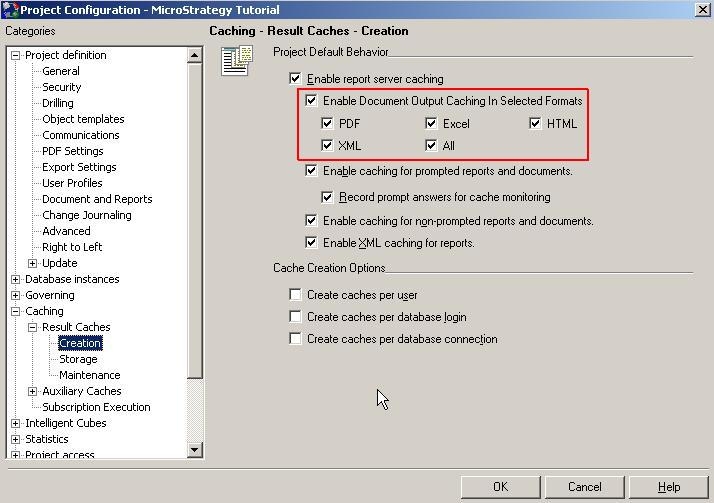This screenshot has width=714, height=503.
Task: Open the Communications category
Action: coord(81,135)
